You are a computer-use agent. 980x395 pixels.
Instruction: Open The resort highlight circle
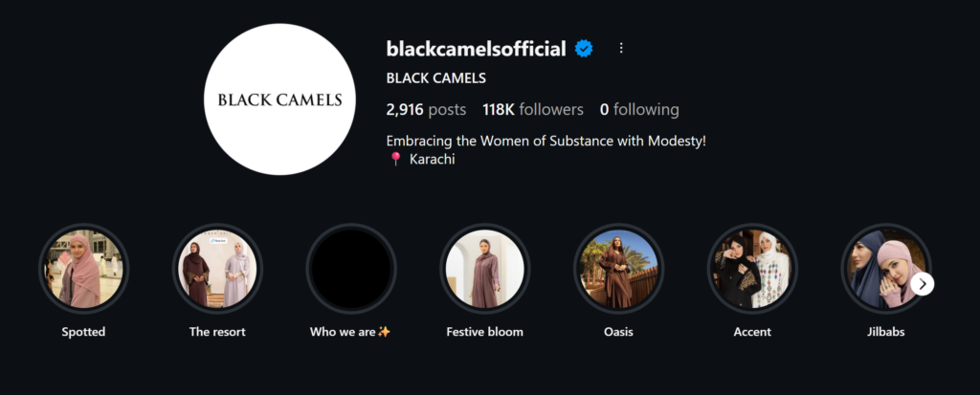pyautogui.click(x=217, y=269)
